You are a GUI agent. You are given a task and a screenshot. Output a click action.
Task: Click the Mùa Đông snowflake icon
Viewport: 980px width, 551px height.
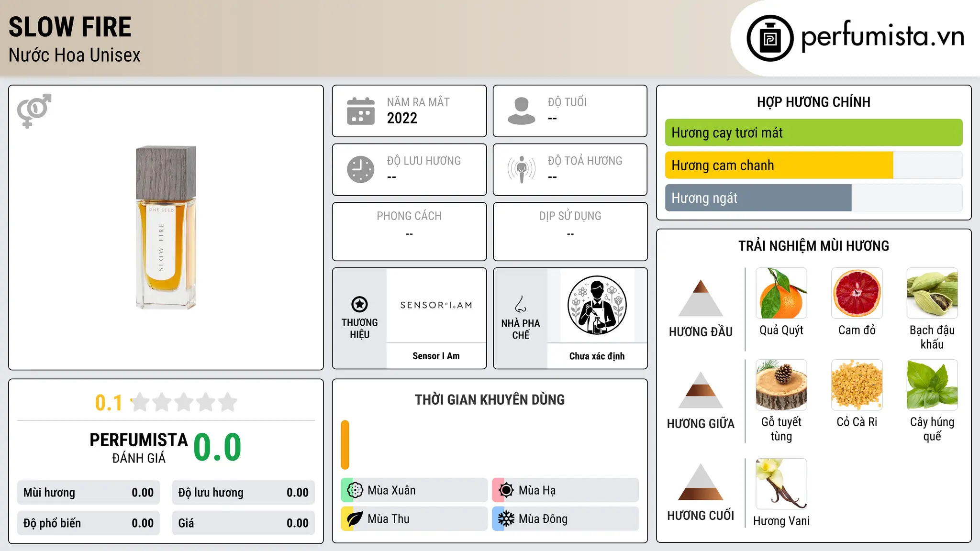coord(506,519)
